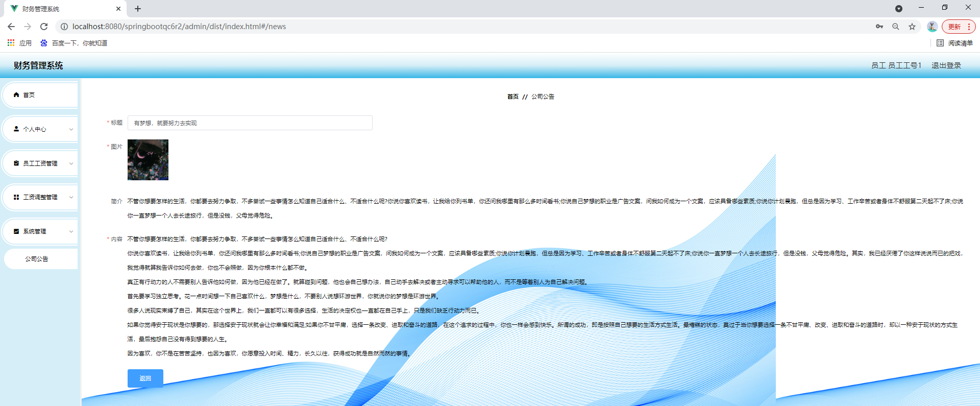Click the 更新 browser button

[959, 27]
